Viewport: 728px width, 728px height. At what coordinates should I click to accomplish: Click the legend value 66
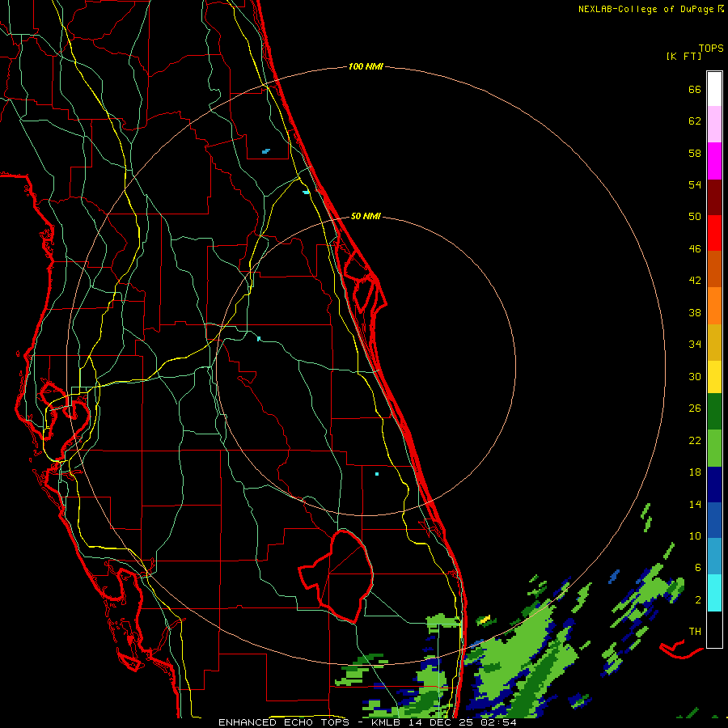(695, 90)
